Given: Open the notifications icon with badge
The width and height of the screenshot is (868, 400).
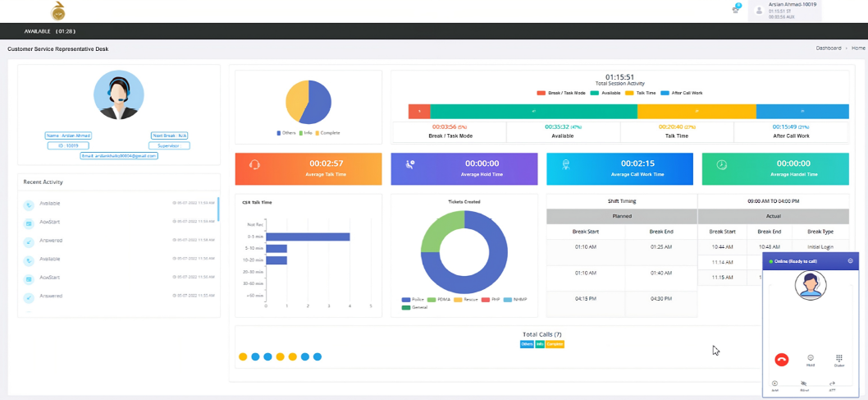Looking at the screenshot, I should (736, 9).
